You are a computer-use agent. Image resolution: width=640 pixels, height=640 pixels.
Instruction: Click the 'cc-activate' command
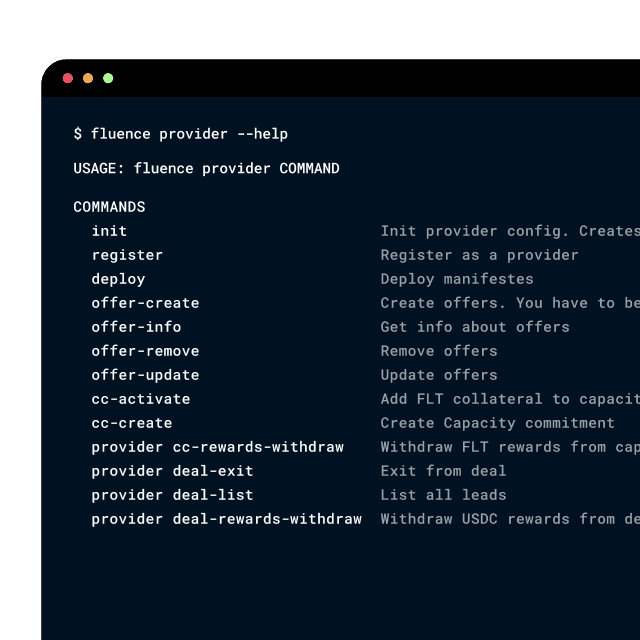point(140,399)
